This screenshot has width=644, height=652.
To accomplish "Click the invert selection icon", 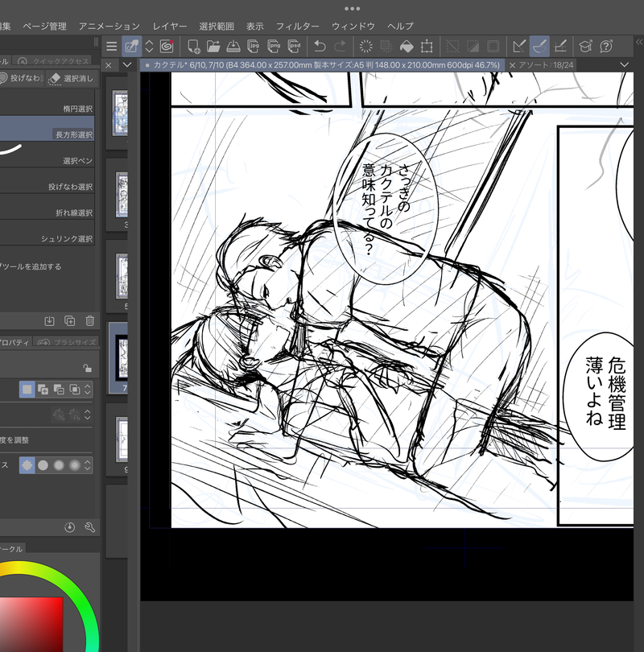I will tap(473, 46).
